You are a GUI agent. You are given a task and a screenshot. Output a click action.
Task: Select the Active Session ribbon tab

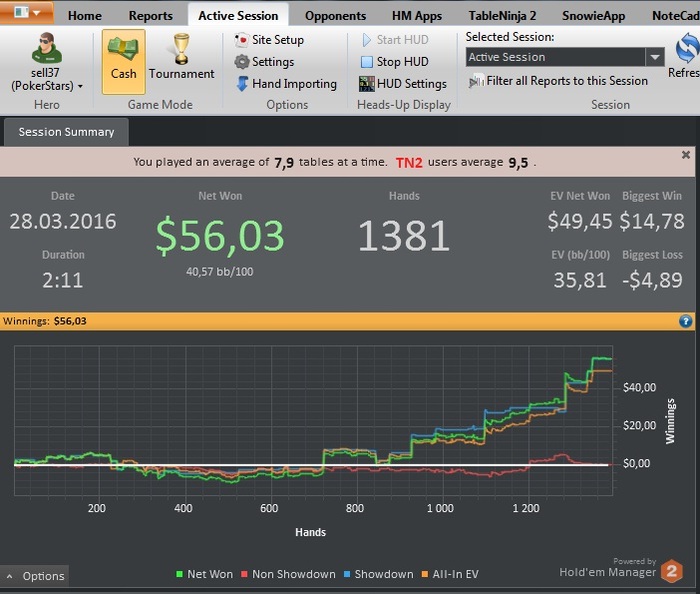[238, 16]
